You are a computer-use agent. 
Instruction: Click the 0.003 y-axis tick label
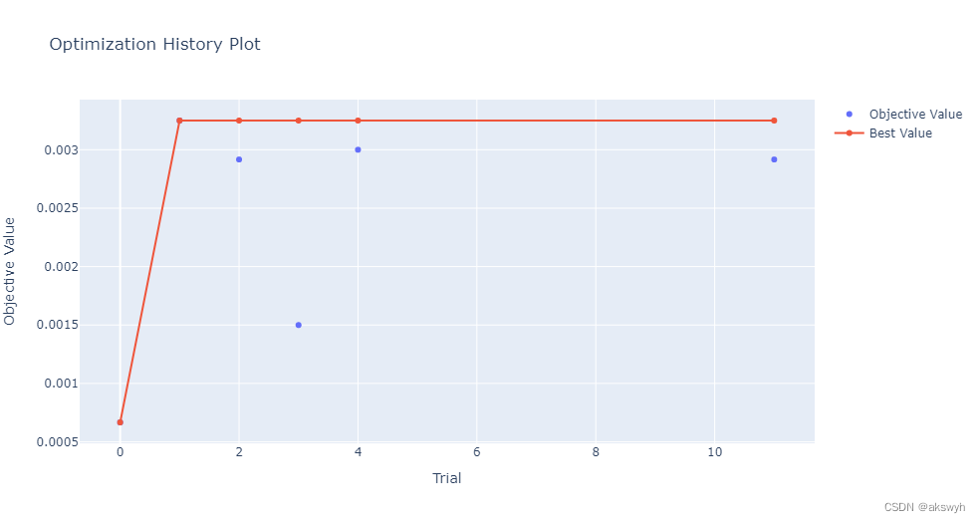(62, 150)
